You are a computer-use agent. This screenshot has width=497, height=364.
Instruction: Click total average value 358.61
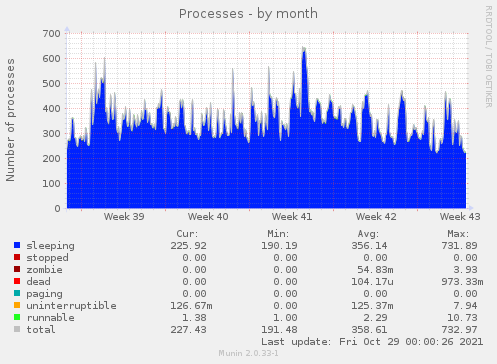point(369,330)
